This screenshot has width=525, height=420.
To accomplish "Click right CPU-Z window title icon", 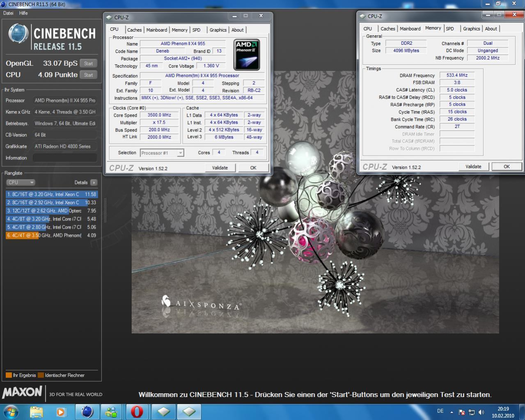I will [x=362, y=16].
